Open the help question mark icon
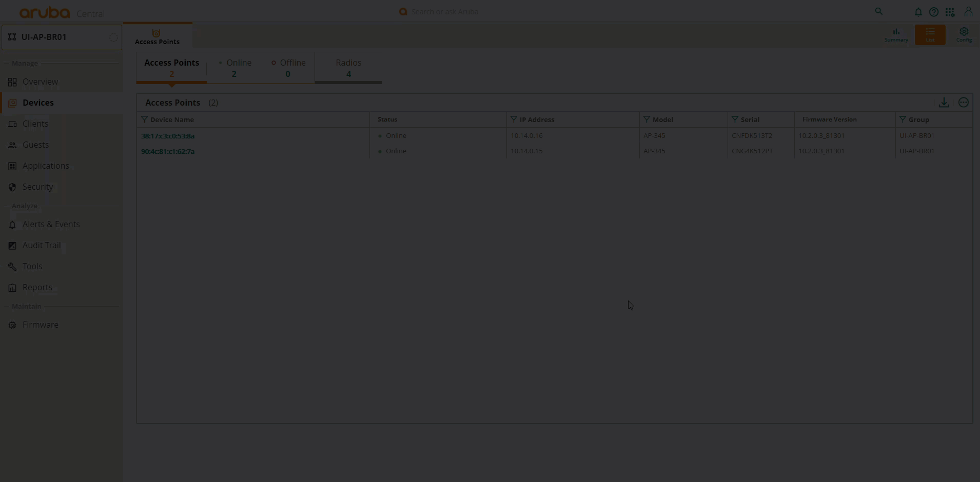Image resolution: width=980 pixels, height=482 pixels. coord(934,12)
